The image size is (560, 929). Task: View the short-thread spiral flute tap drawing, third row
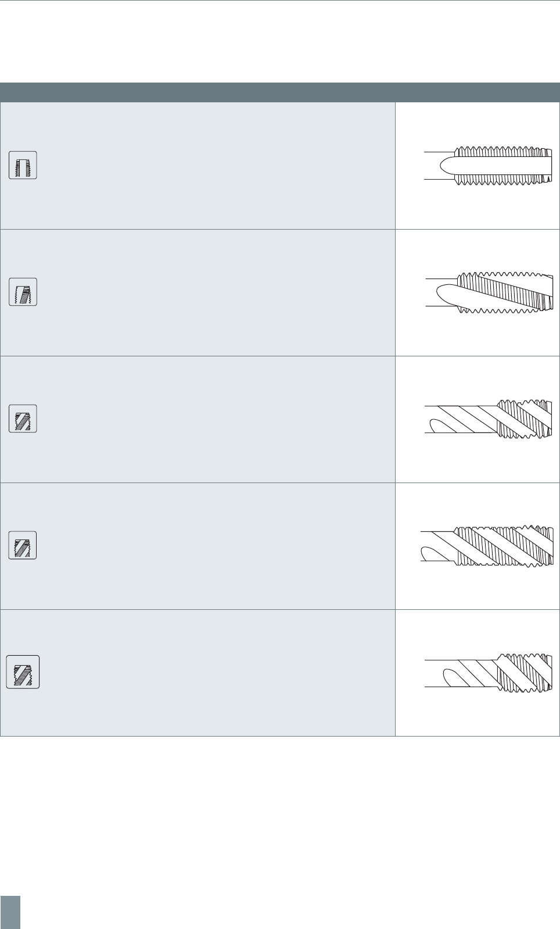[x=488, y=419]
